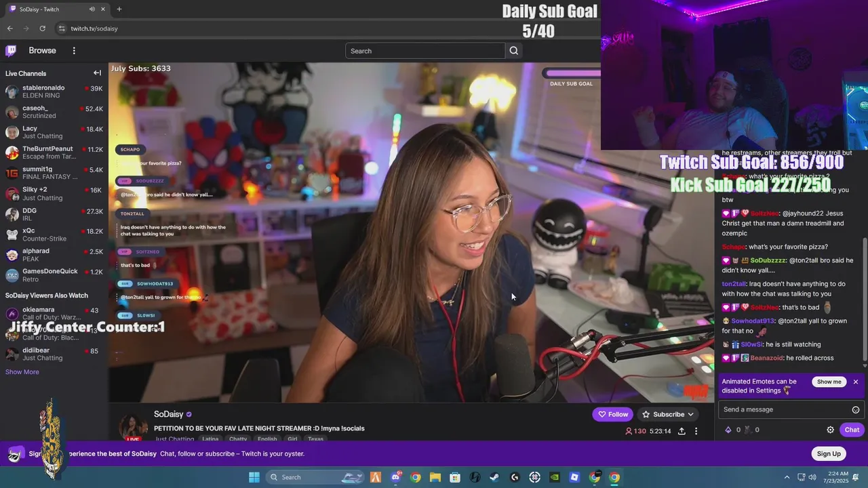Open the SoDaisy channel name link
The height and width of the screenshot is (488, 868).
pos(168,414)
